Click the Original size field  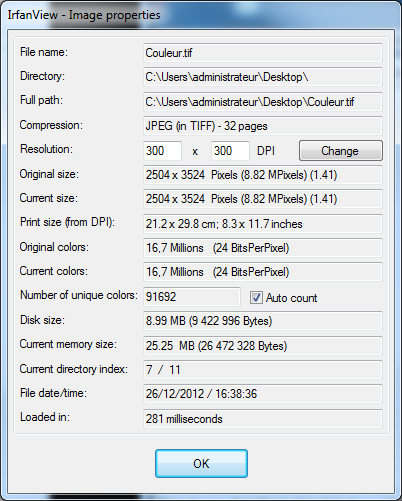263,175
